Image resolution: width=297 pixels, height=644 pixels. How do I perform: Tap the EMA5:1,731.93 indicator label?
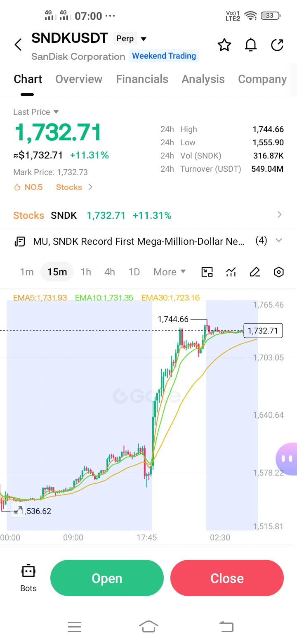(x=40, y=298)
